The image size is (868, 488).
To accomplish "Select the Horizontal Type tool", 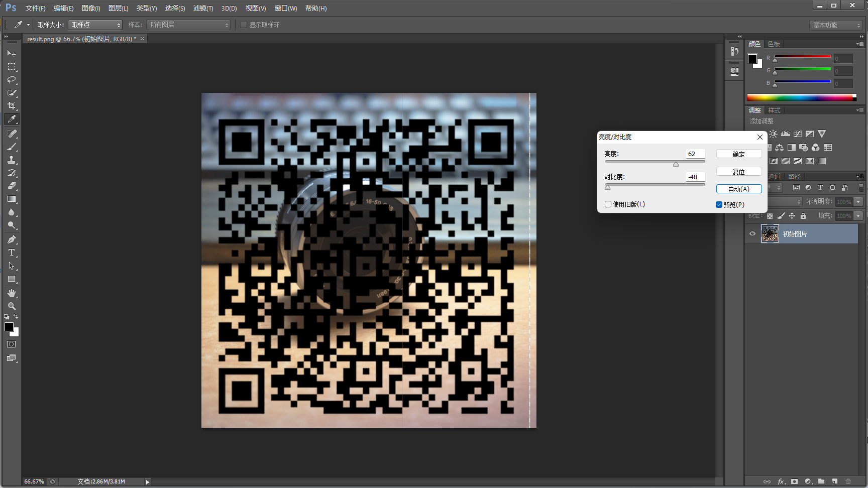I will 12,253.
